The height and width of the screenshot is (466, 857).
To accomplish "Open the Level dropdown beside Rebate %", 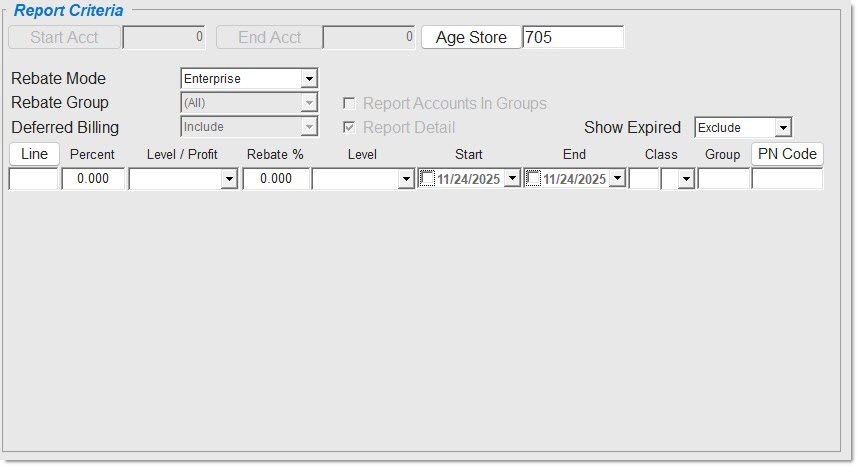I will click(x=405, y=179).
